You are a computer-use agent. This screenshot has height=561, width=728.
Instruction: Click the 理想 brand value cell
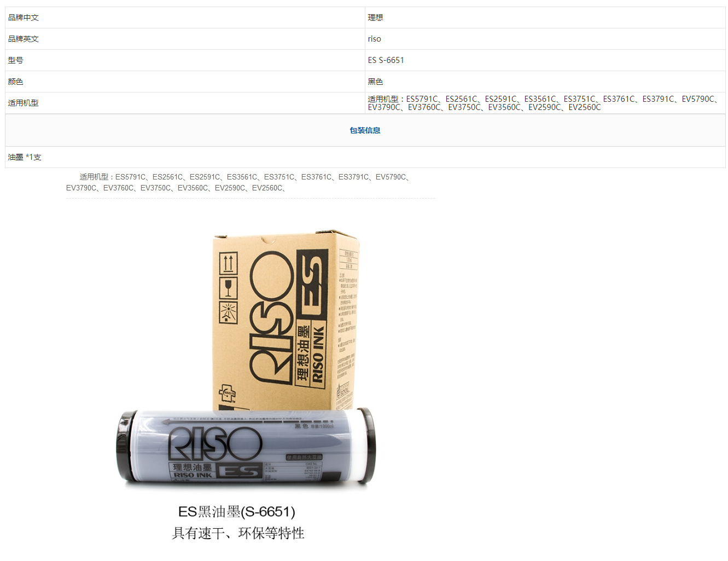(545, 18)
